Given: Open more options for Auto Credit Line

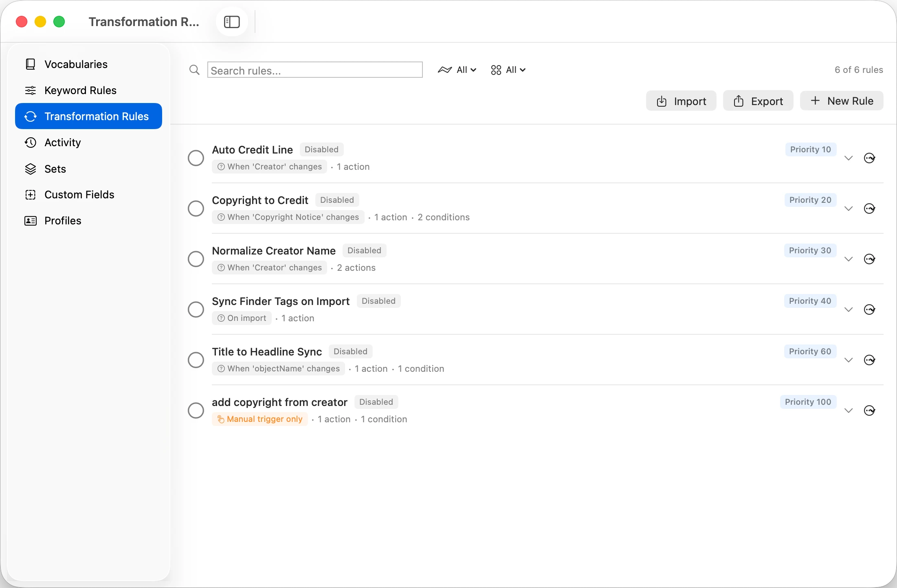Looking at the screenshot, I should point(870,158).
